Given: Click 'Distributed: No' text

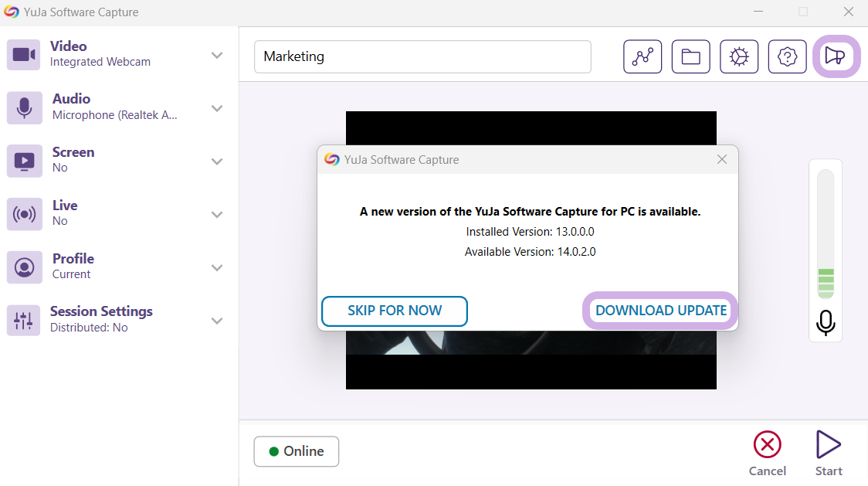Looking at the screenshot, I should (89, 328).
